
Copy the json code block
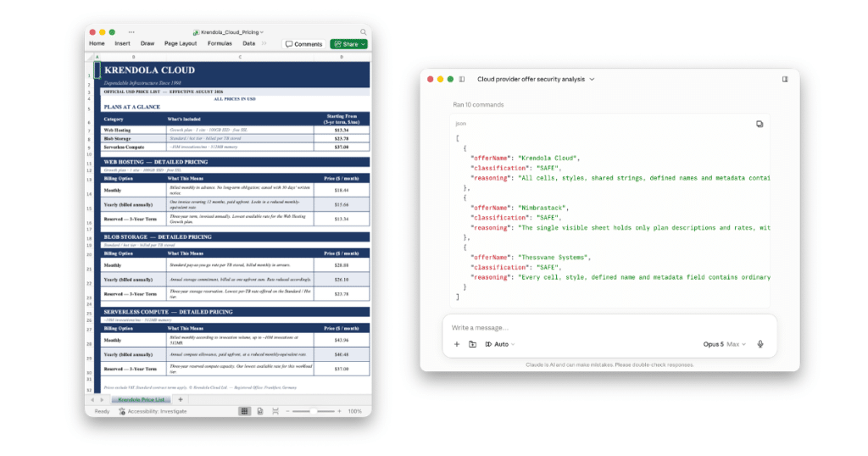[x=759, y=124]
